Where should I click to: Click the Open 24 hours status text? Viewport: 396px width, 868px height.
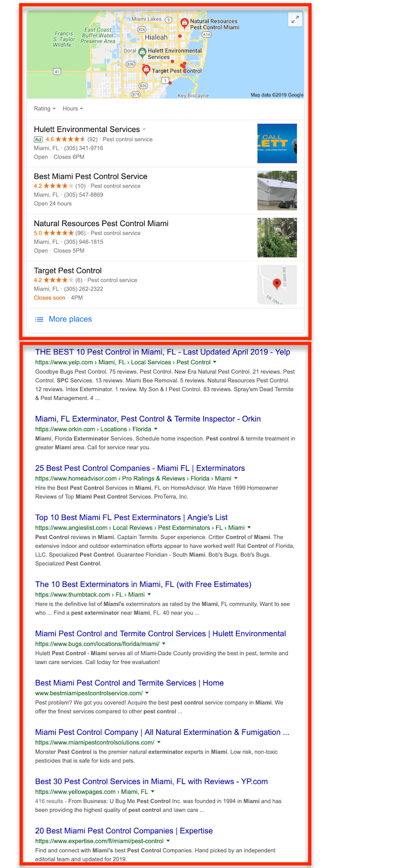pyautogui.click(x=53, y=204)
